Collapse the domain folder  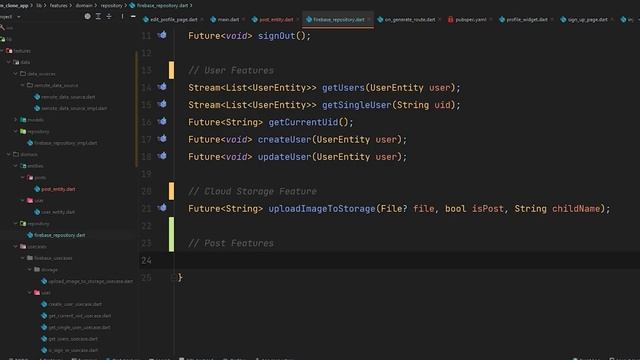tap(9, 154)
